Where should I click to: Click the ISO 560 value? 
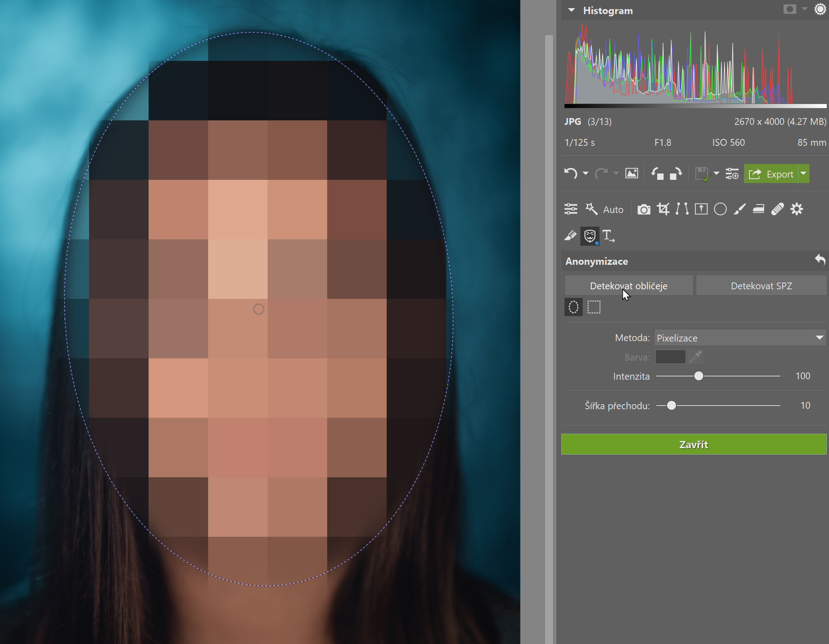(728, 143)
